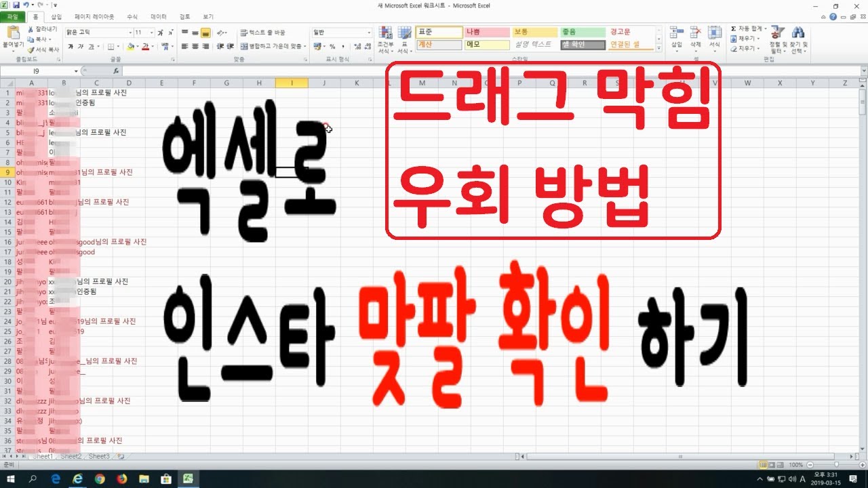
Task: Open text orientation options
Action: pyautogui.click(x=222, y=33)
